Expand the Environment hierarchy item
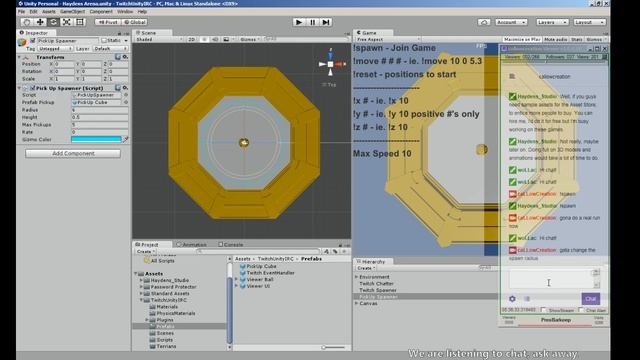 356,277
